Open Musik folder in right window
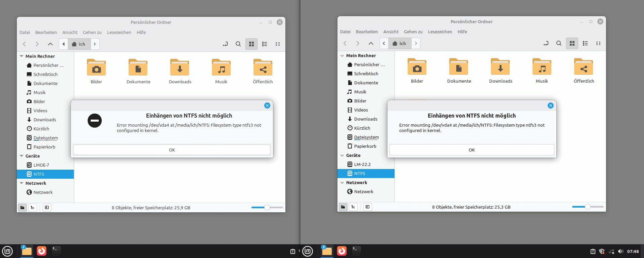Screen dimensions: 644x258 click(542, 70)
